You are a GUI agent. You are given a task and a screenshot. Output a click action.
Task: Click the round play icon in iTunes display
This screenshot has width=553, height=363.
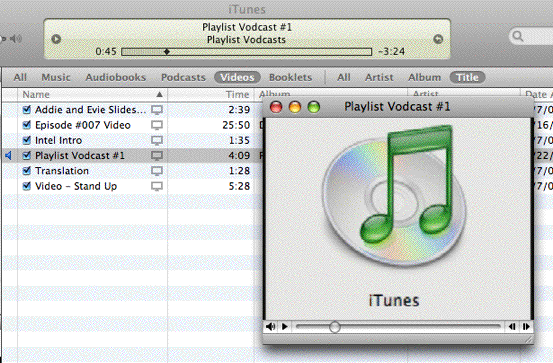pos(56,39)
